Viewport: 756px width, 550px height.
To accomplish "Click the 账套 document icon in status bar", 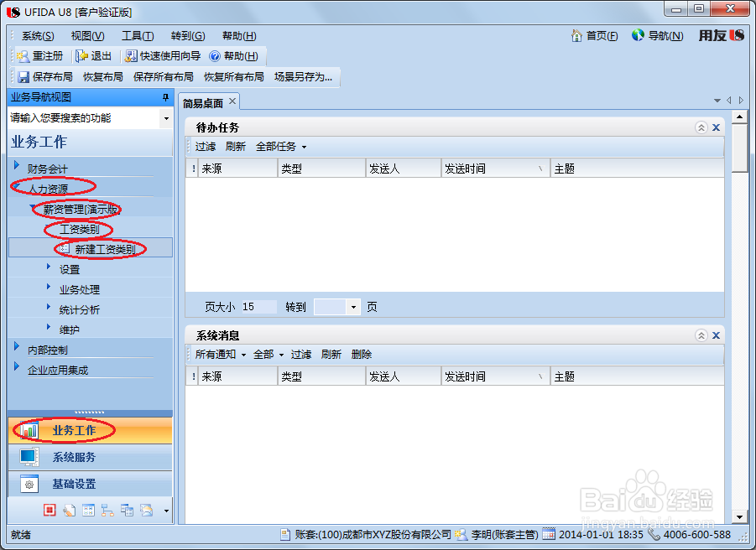I will (285, 534).
